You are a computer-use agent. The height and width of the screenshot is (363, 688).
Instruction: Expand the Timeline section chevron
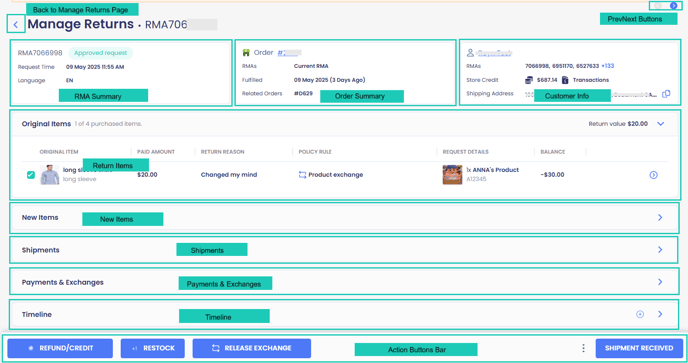click(660, 314)
